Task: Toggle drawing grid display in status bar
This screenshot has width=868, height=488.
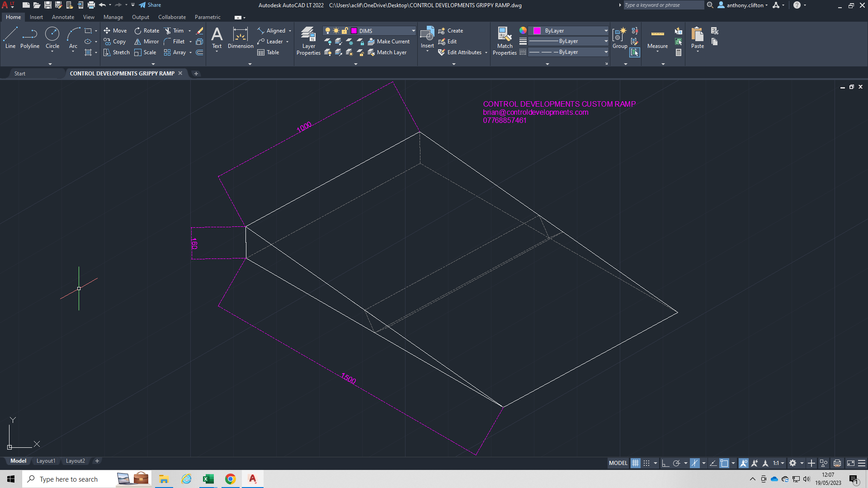Action: [x=635, y=463]
